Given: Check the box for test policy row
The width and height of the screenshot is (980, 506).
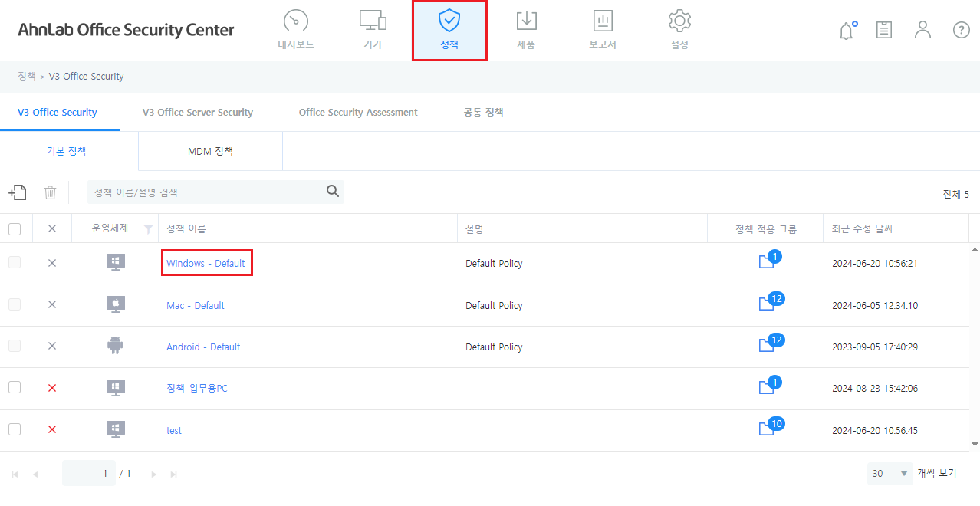Looking at the screenshot, I should tap(15, 429).
